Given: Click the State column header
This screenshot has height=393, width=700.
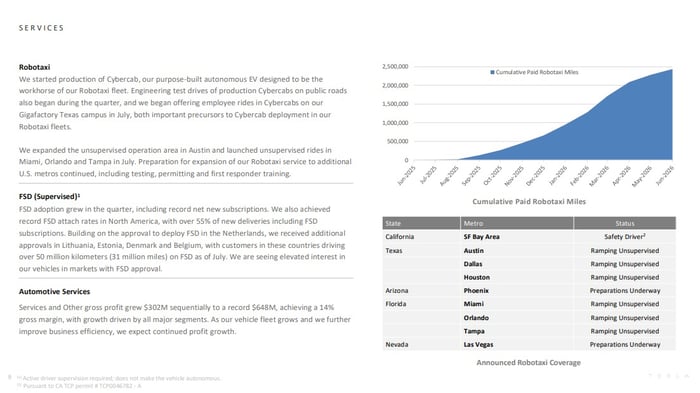Looking at the screenshot, I should [421, 223].
